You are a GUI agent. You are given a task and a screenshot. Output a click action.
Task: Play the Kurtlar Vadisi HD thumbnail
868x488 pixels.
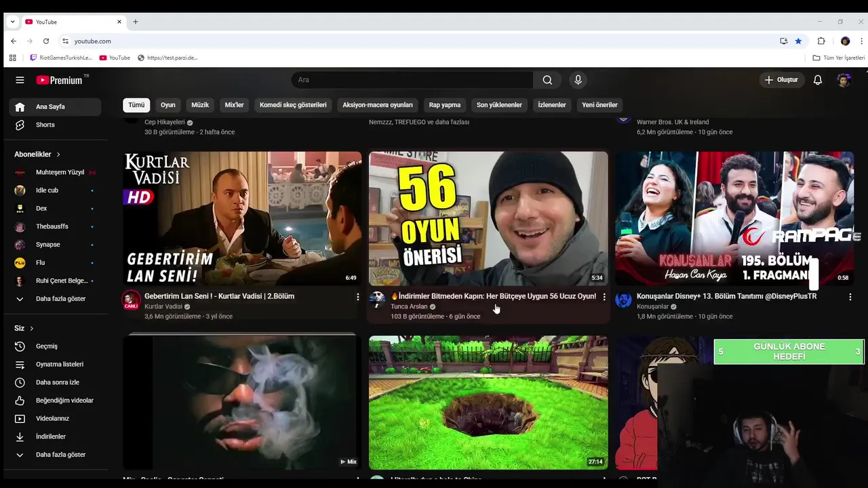[x=242, y=218]
